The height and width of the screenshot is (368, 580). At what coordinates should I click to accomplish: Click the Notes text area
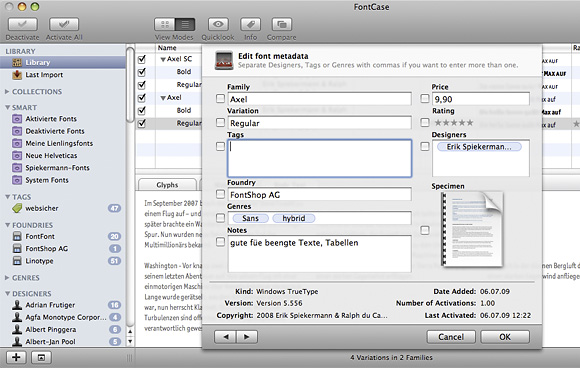[x=320, y=254]
